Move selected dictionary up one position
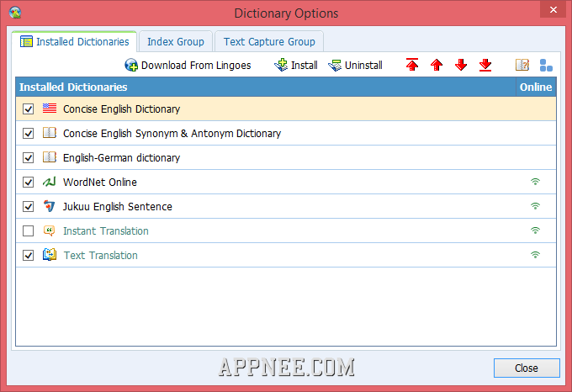This screenshot has height=392, width=572. (x=437, y=65)
